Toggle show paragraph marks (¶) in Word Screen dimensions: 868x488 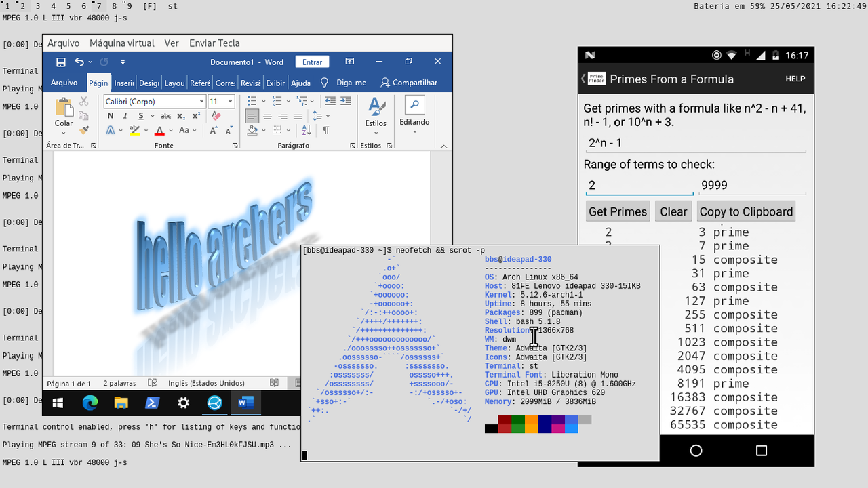326,131
